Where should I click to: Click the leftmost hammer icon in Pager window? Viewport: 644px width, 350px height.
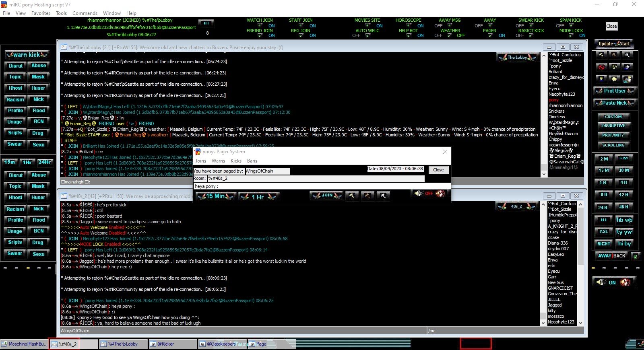point(352,196)
